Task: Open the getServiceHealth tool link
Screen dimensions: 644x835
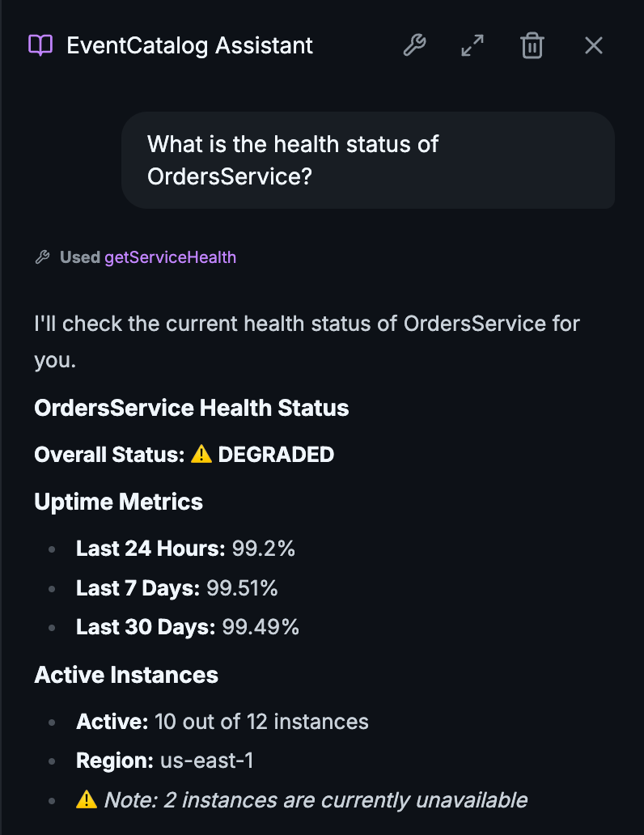Action: [170, 257]
